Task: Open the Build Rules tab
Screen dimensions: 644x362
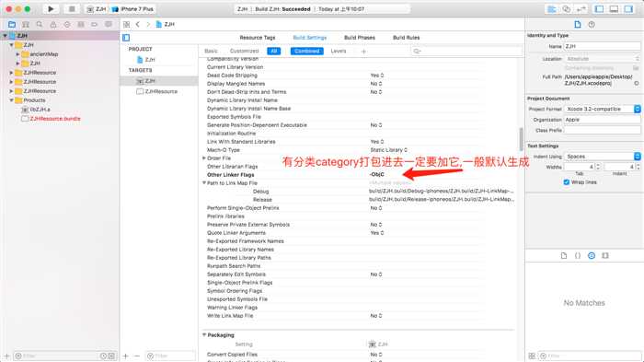Action: [407, 38]
